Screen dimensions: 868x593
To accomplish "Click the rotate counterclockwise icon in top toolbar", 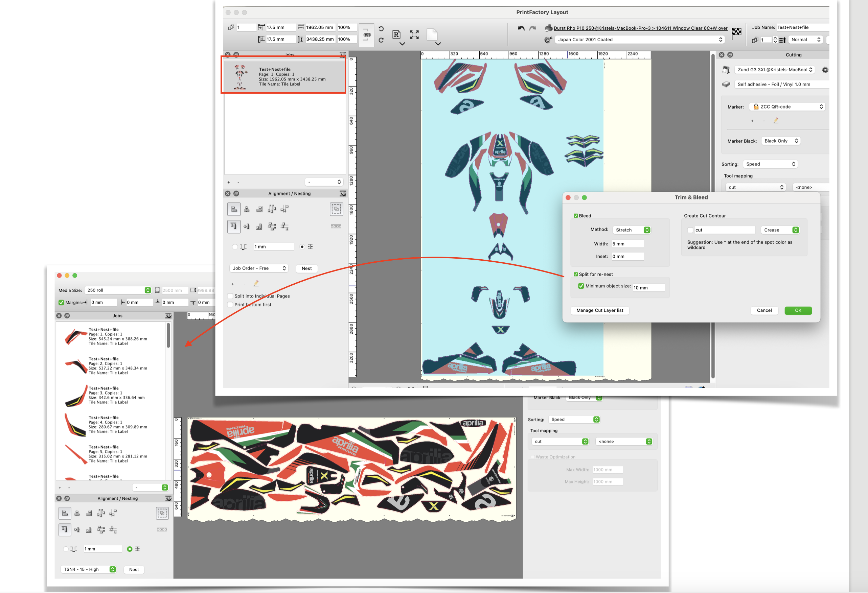I will 381,29.
